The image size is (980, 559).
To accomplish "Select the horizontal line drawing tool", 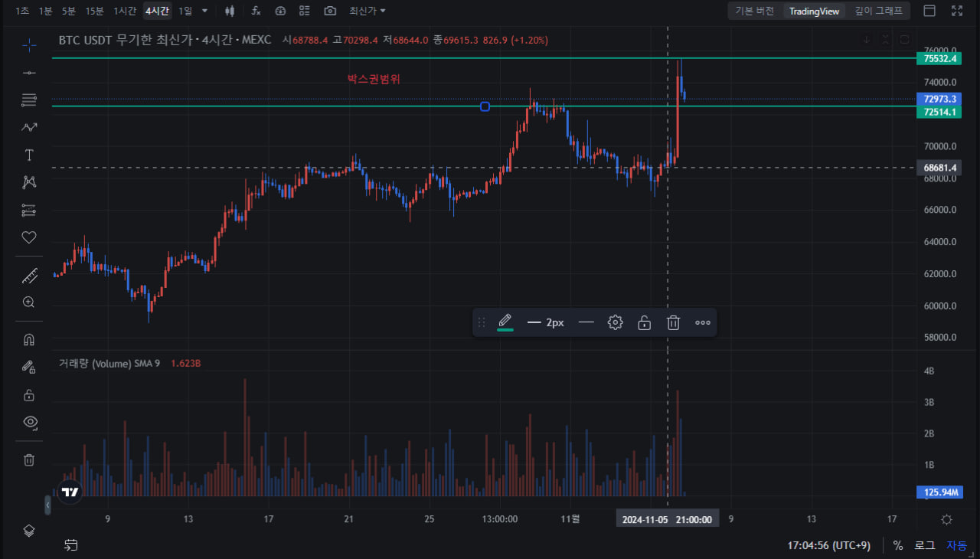I will pyautogui.click(x=29, y=72).
